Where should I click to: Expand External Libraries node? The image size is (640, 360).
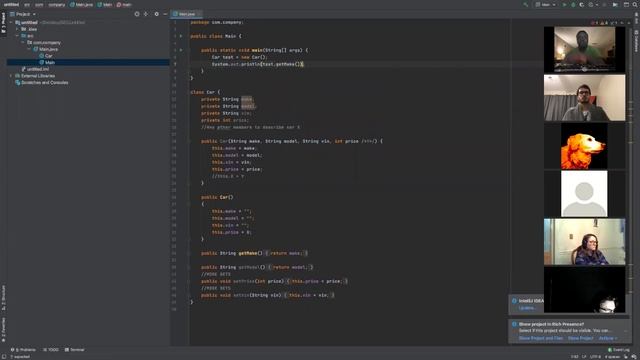(11, 76)
